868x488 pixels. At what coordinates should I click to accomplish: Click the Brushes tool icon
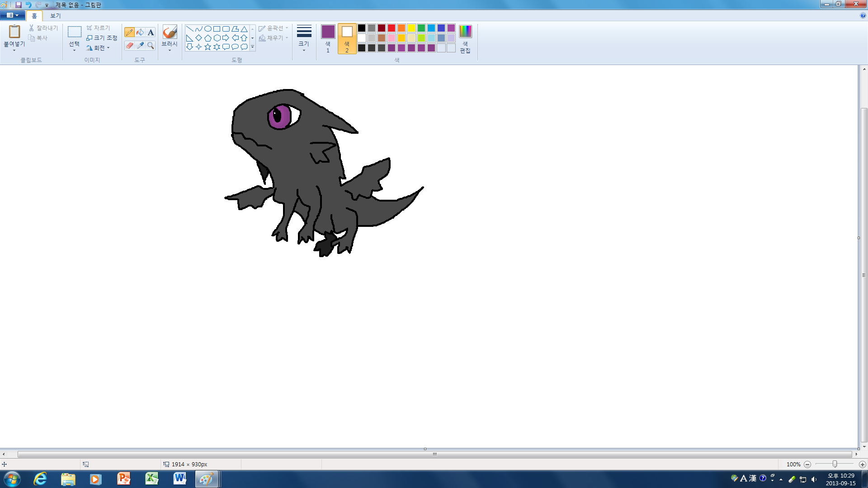[x=170, y=32]
